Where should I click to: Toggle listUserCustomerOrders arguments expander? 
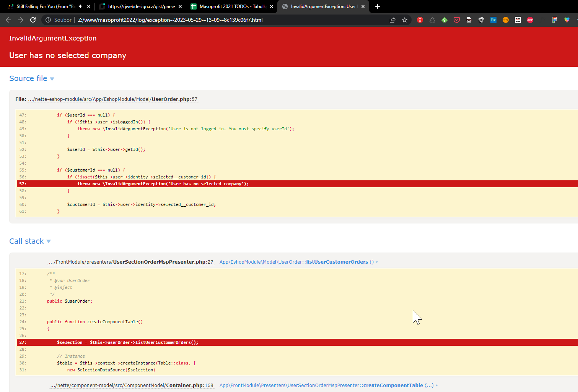click(377, 262)
